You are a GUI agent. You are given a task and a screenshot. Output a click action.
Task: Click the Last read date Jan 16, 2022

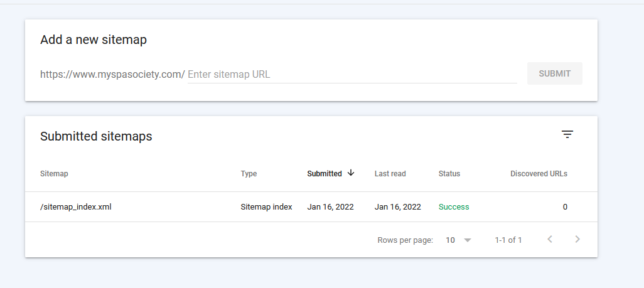[x=397, y=207]
